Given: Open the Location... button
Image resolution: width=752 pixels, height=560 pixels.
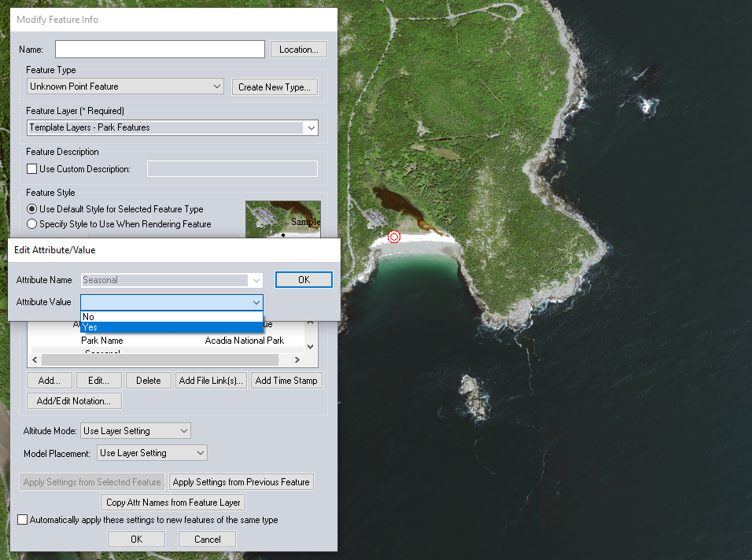Looking at the screenshot, I should coord(299,50).
